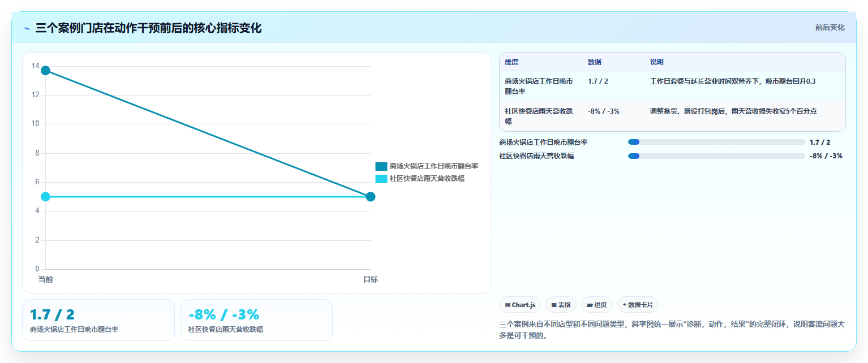
Task: Open the 1.7 / 2 data card
Action: click(98, 320)
